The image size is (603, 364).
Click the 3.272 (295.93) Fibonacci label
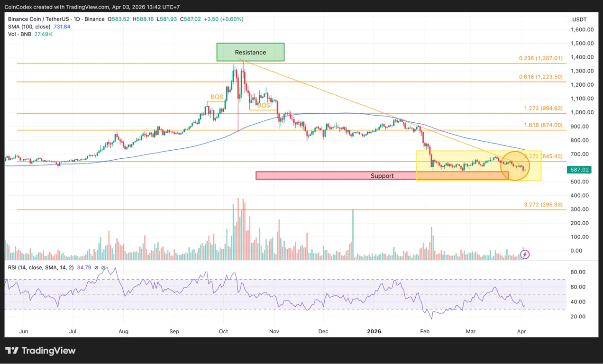pyautogui.click(x=543, y=205)
